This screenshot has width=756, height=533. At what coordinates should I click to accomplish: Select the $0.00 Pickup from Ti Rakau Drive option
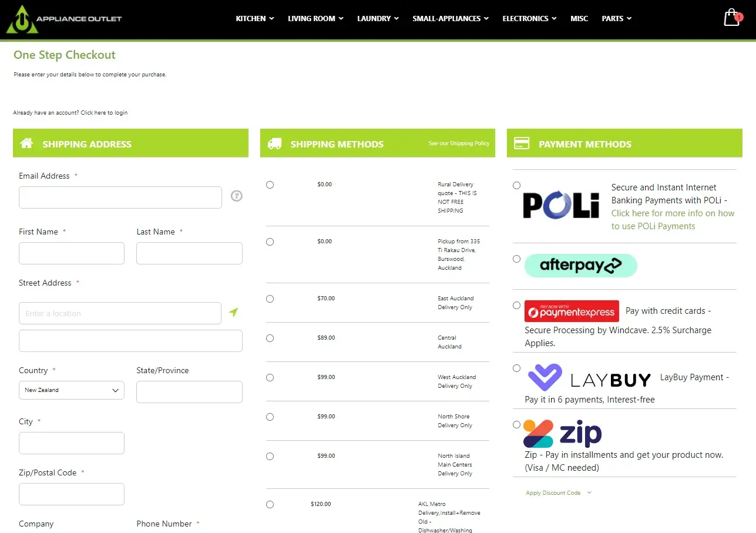[x=270, y=242]
